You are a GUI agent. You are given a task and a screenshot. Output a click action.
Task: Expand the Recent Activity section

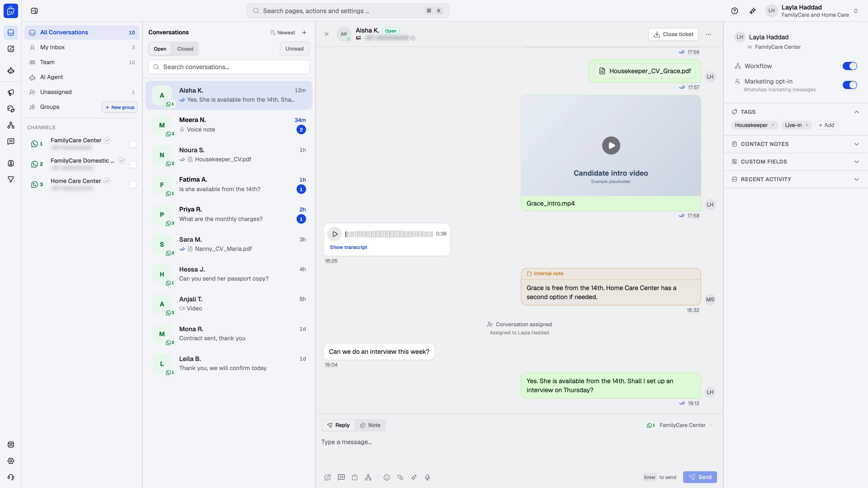coord(796,179)
